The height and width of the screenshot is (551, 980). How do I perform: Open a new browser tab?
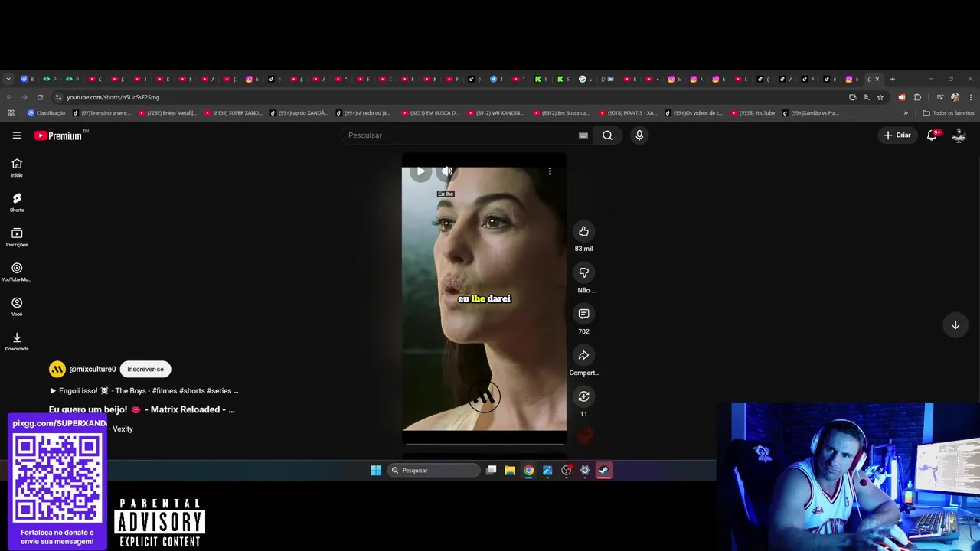click(893, 79)
